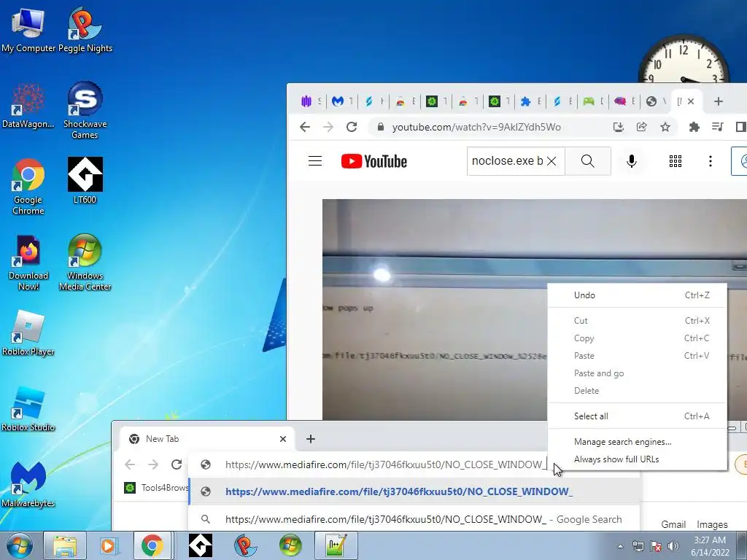Image resolution: width=747 pixels, height=560 pixels.
Task: Click the desktop clock gadget
Action: 683,58
